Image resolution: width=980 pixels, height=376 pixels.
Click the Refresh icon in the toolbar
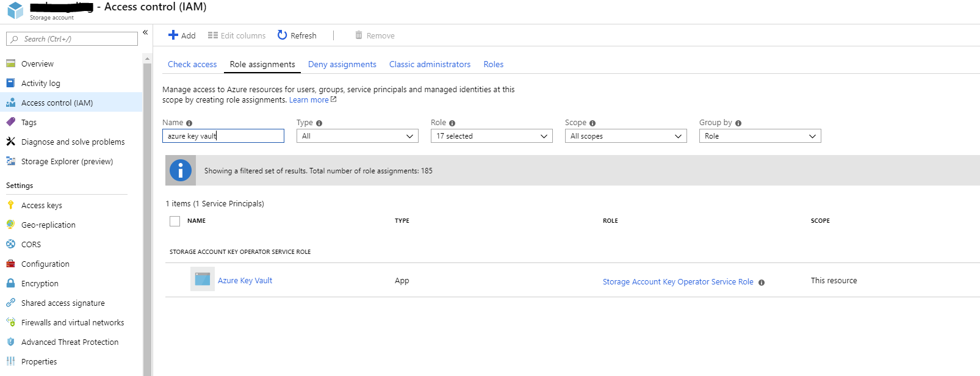(282, 35)
